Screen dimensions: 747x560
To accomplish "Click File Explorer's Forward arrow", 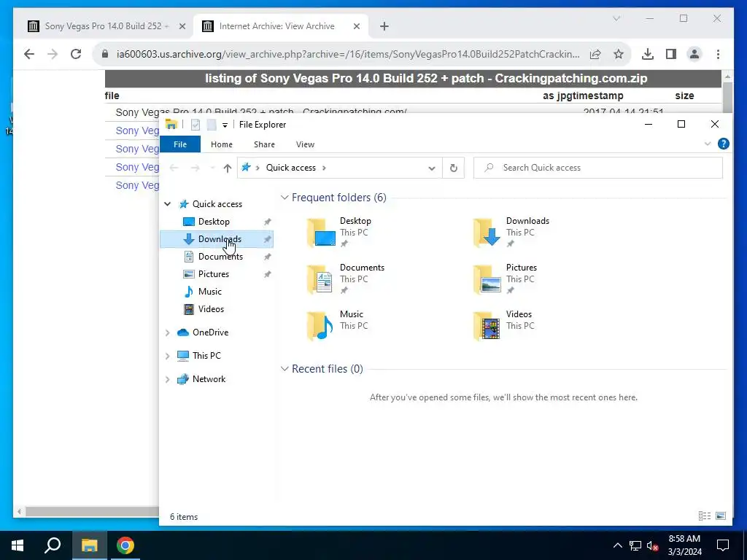I will tap(195, 168).
